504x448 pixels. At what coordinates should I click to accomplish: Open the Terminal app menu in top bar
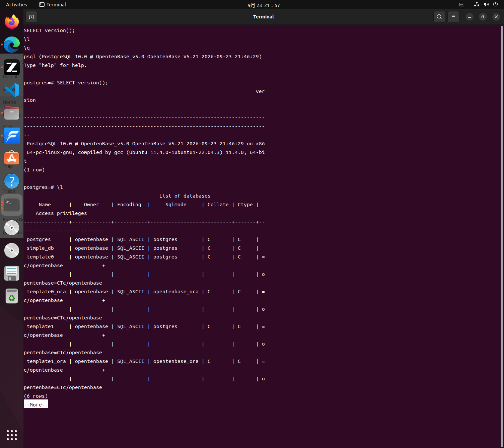coord(53,5)
